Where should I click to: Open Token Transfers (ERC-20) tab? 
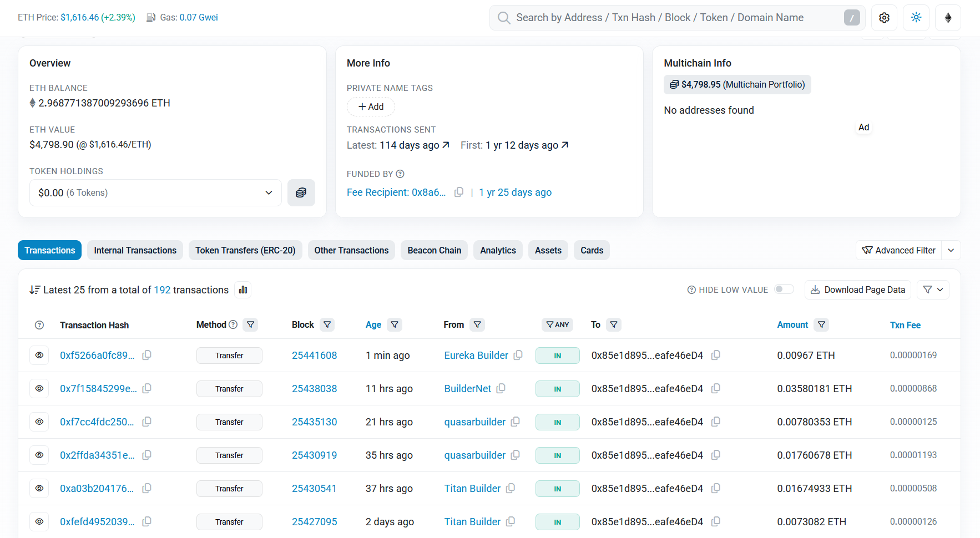click(245, 250)
